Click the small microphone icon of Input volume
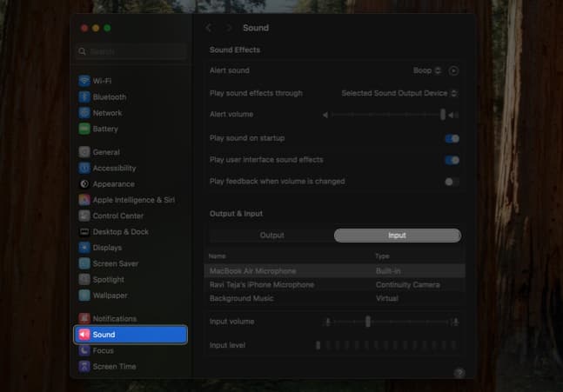This screenshot has width=563, height=392. [x=328, y=322]
